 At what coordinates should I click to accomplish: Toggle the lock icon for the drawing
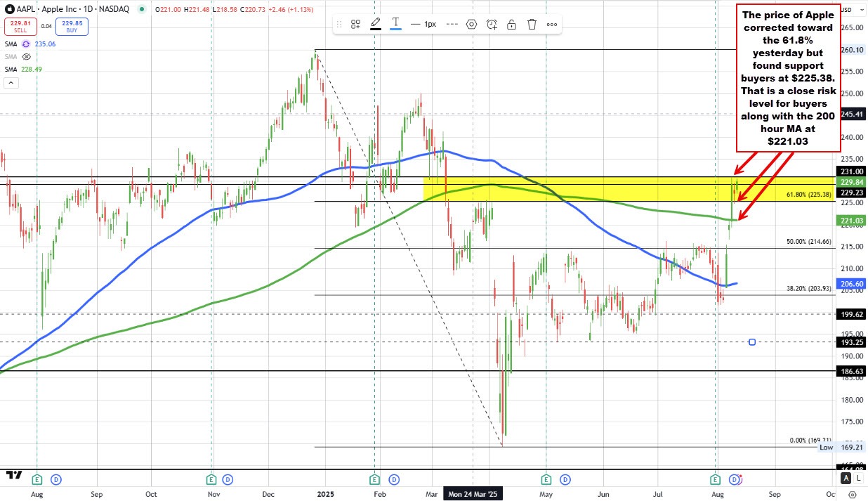coord(512,24)
